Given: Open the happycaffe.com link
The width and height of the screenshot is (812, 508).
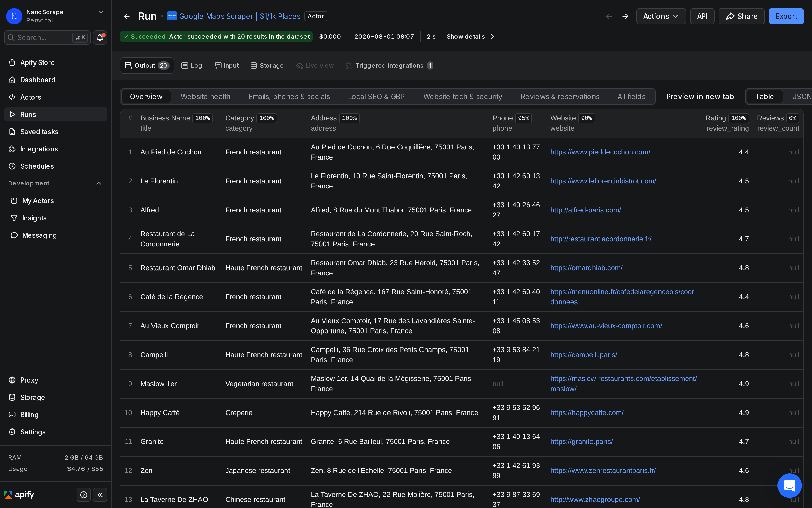Looking at the screenshot, I should click(x=587, y=412).
